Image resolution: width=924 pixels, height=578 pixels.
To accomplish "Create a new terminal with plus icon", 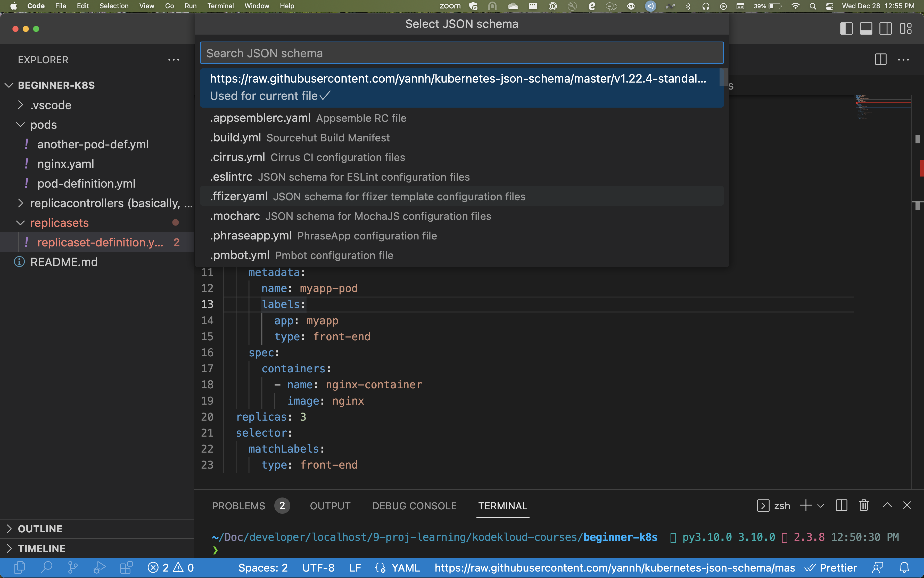I will coord(806,505).
